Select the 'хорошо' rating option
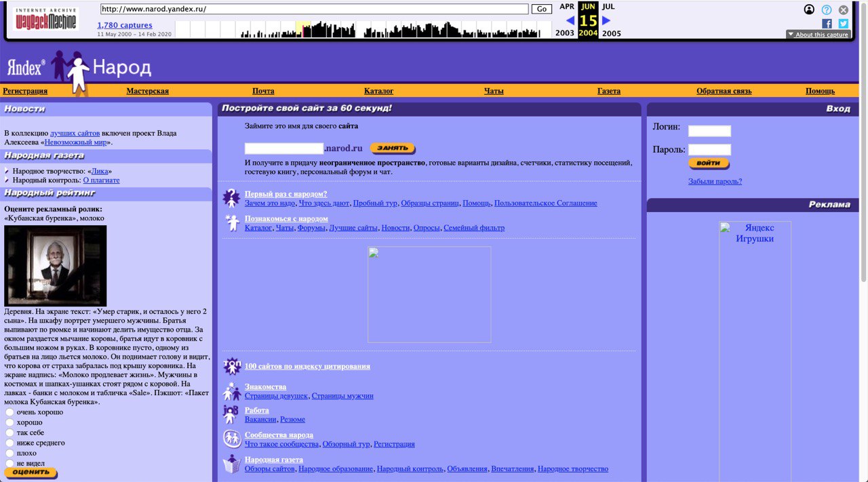The height and width of the screenshot is (482, 868). [x=9, y=422]
